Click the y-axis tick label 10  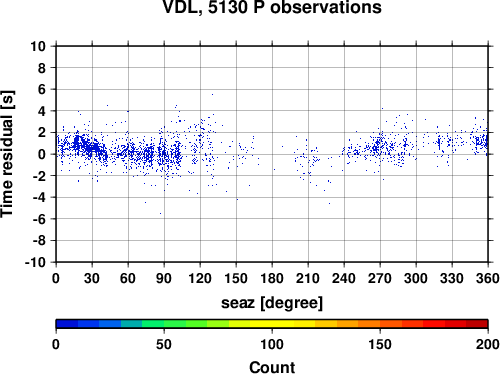point(38,46)
